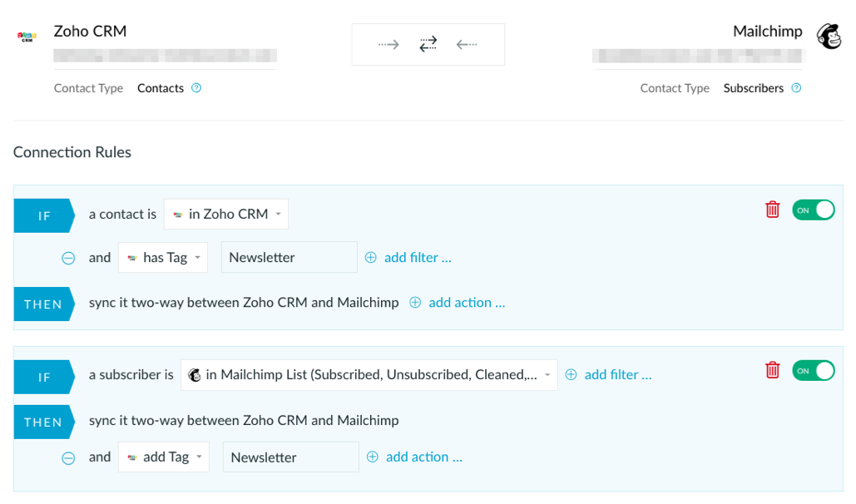856x504 pixels.
Task: Delete the first Zoho CRM connection rule
Action: click(x=773, y=209)
